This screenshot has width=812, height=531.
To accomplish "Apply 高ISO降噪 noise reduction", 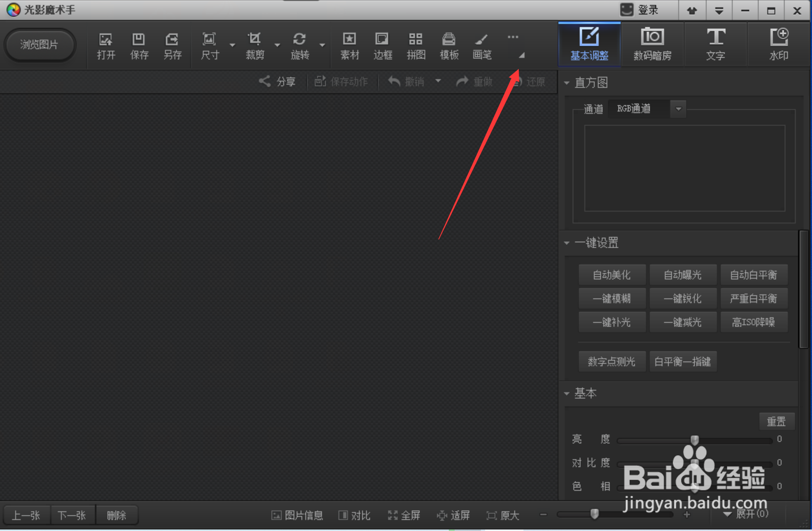I will [754, 322].
